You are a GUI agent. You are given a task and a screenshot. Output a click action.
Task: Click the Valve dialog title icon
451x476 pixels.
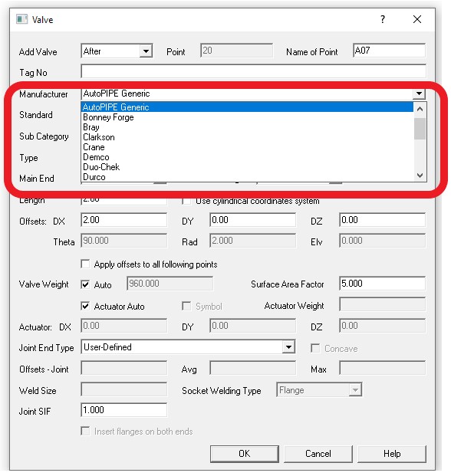[21, 19]
